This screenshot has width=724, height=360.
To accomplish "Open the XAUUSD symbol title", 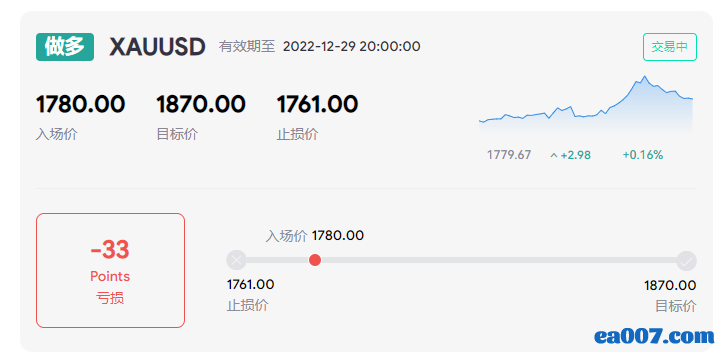I will pyautogui.click(x=157, y=47).
